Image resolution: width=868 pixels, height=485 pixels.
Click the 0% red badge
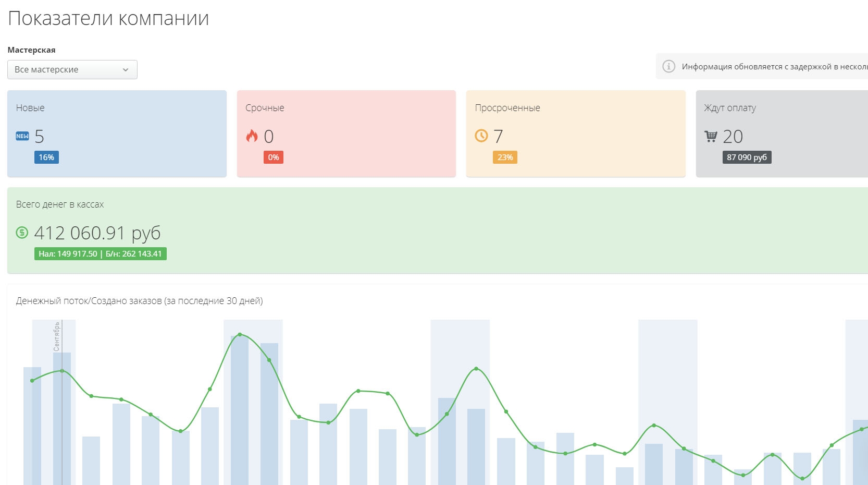(x=274, y=157)
